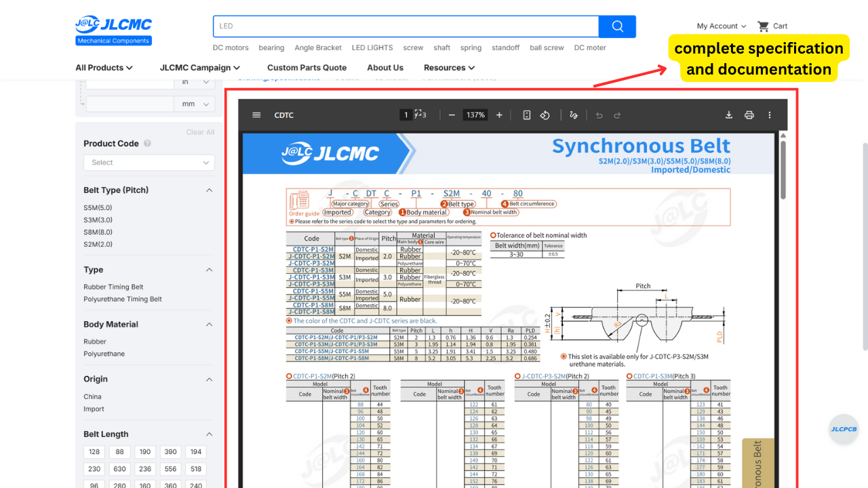Select Polyurethane under Body Material
Screen dimensions: 868x488
[104, 354]
